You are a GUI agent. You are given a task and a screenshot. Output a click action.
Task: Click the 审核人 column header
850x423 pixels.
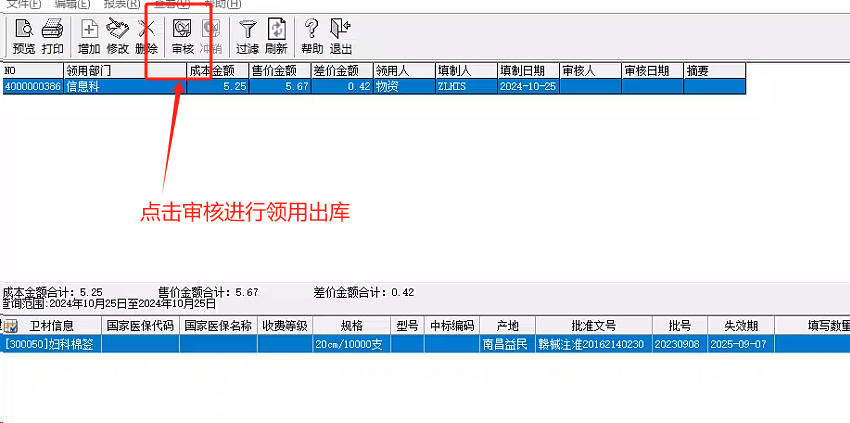point(590,70)
